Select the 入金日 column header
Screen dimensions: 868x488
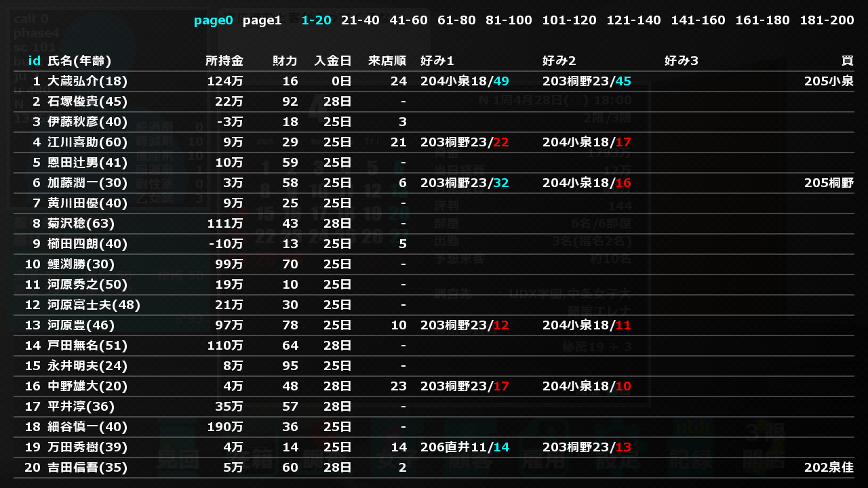coord(333,61)
